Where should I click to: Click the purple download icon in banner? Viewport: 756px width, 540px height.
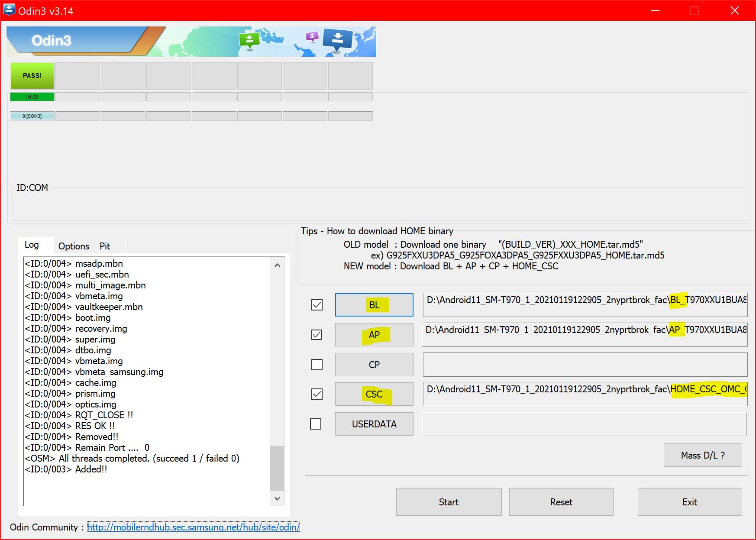(x=312, y=36)
